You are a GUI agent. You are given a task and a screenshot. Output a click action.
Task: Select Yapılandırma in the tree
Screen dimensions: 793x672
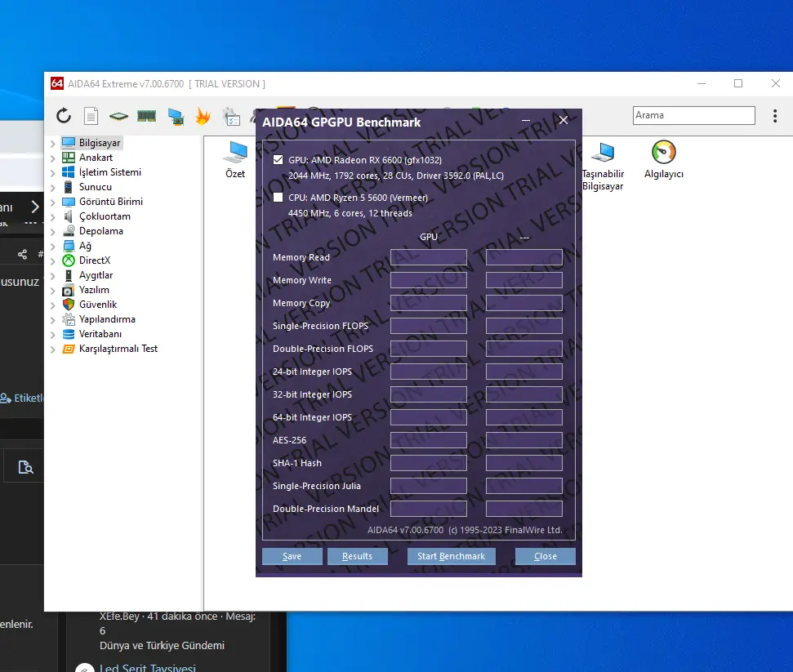[107, 319]
